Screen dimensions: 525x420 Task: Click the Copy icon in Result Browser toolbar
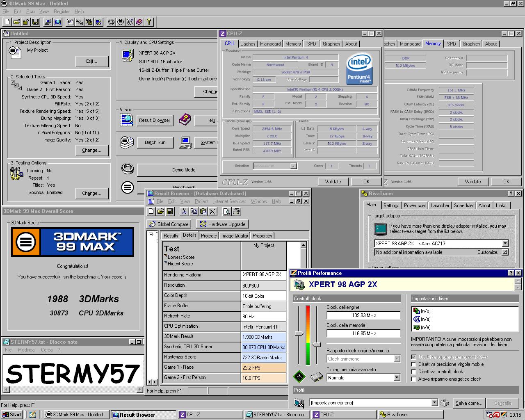pos(194,211)
